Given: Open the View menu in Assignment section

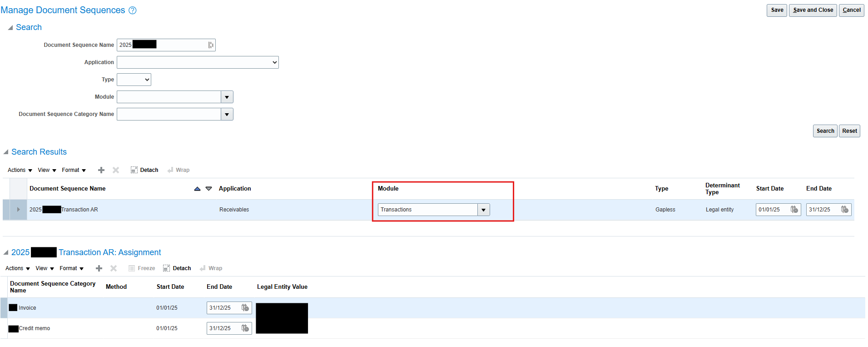Looking at the screenshot, I should pyautogui.click(x=45, y=268).
